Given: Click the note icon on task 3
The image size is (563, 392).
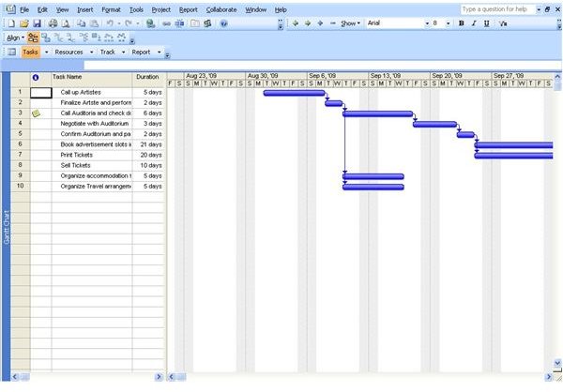Looking at the screenshot, I should [x=36, y=113].
